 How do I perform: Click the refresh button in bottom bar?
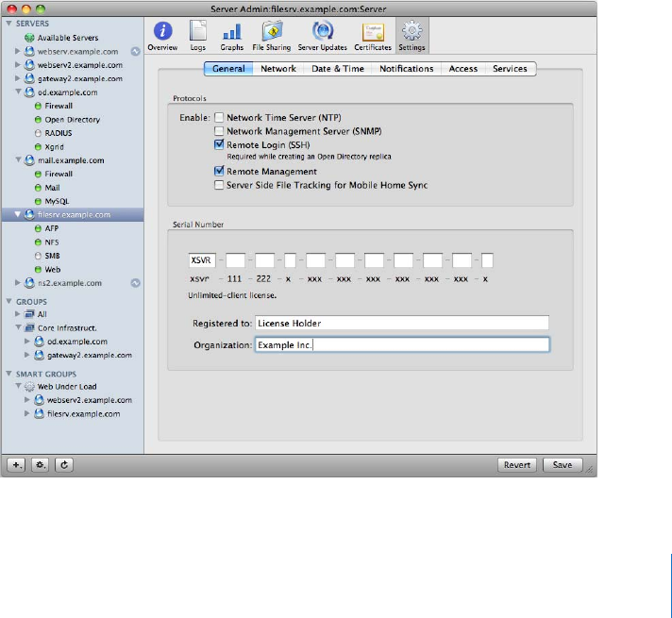(x=64, y=464)
